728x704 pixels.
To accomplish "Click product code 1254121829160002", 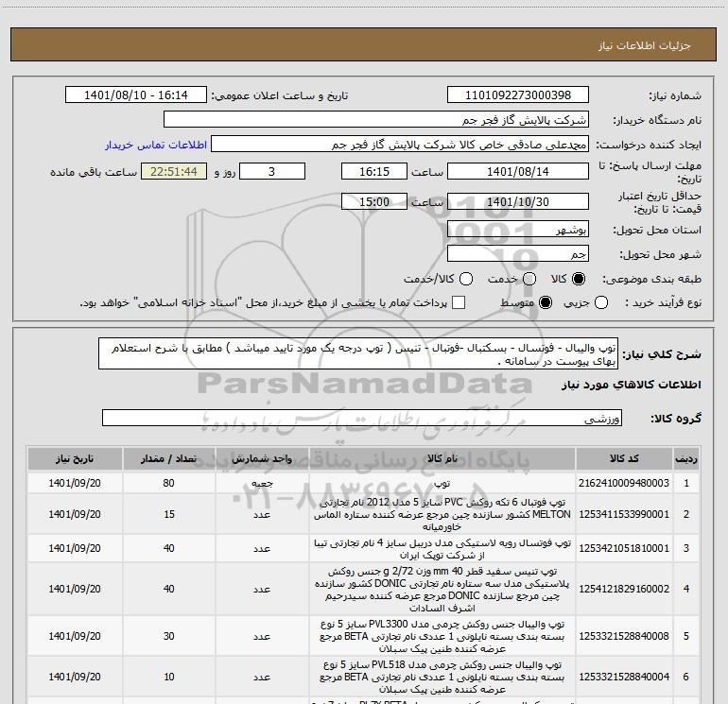I will click(x=624, y=589).
